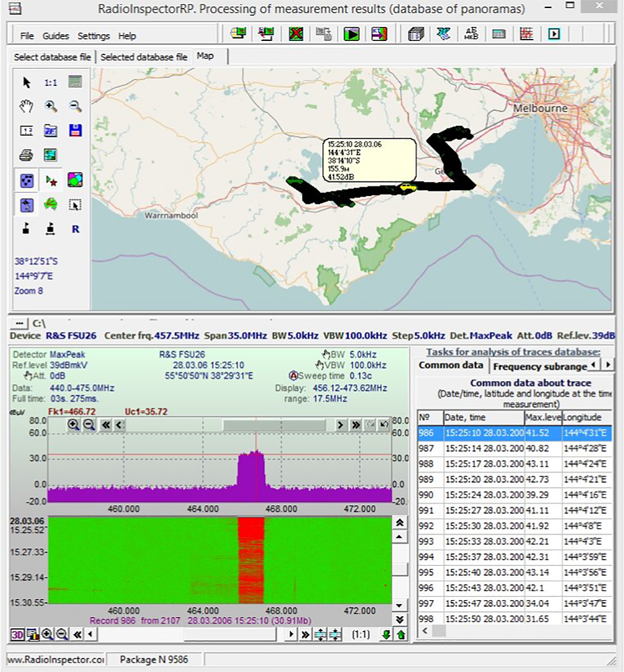Toggle the route marker display mode
624x672 pixels.
[x=50, y=179]
